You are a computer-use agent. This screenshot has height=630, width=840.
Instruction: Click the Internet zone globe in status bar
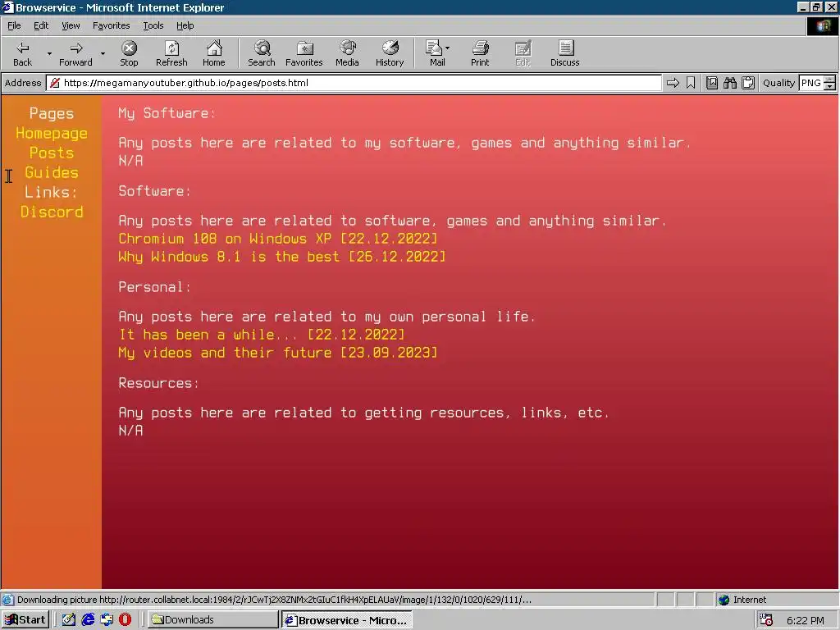tap(724, 600)
